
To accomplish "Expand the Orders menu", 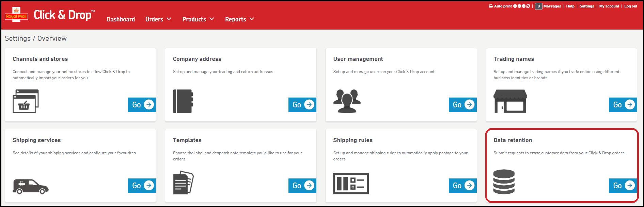I will [x=158, y=19].
